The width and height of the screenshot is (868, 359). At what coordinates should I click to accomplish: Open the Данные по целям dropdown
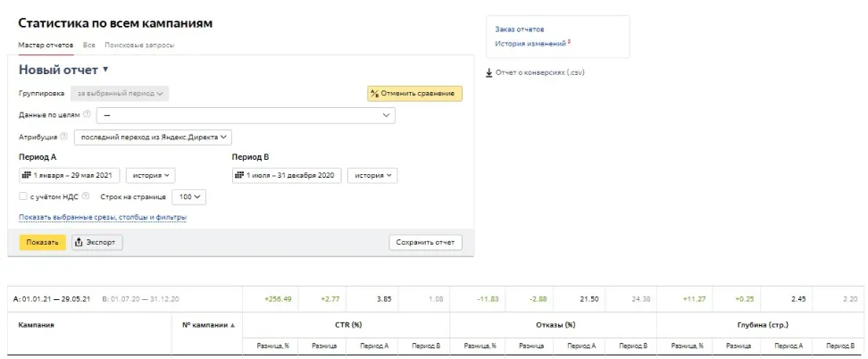pyautogui.click(x=245, y=115)
